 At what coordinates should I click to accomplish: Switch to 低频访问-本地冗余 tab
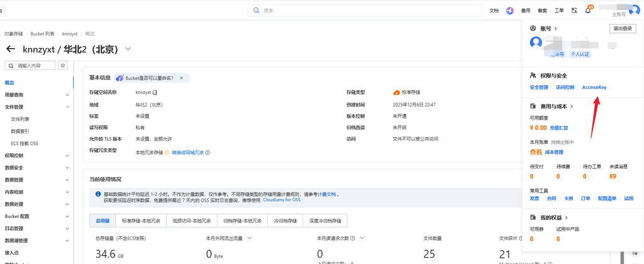192,221
